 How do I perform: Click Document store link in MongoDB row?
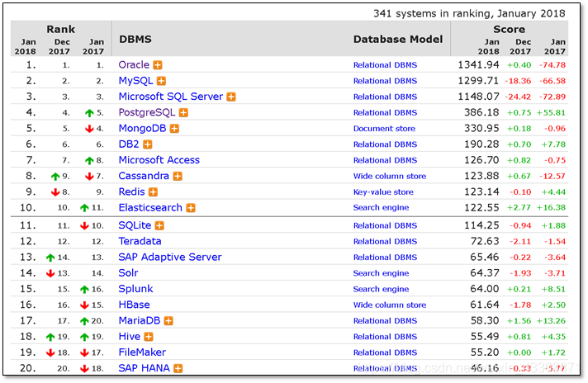[x=384, y=129]
